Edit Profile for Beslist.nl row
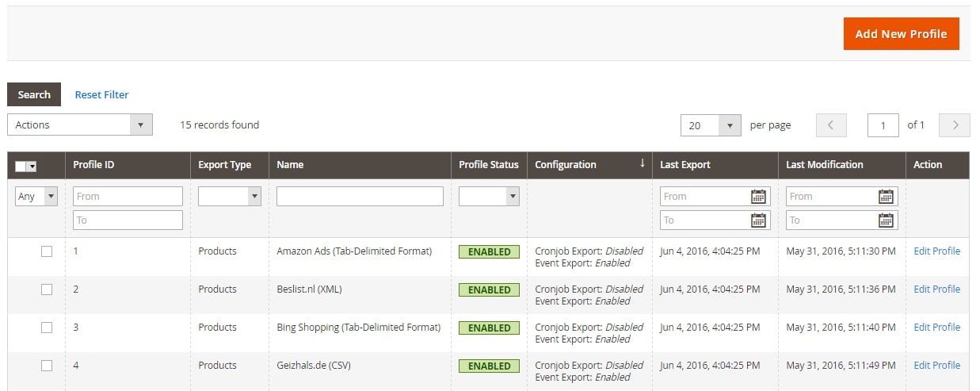Image resolution: width=980 pixels, height=391 pixels. pos(936,289)
